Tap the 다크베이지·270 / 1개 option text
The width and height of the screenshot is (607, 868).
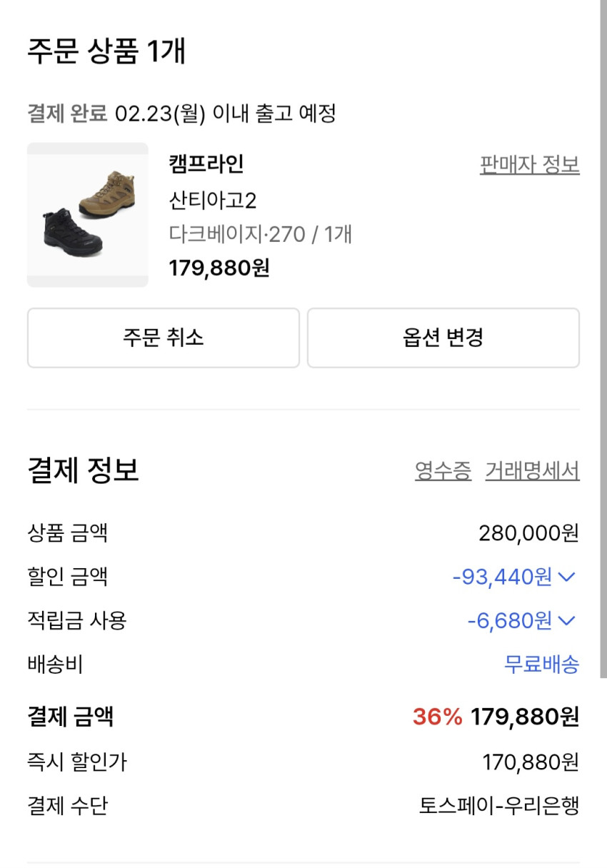point(260,234)
